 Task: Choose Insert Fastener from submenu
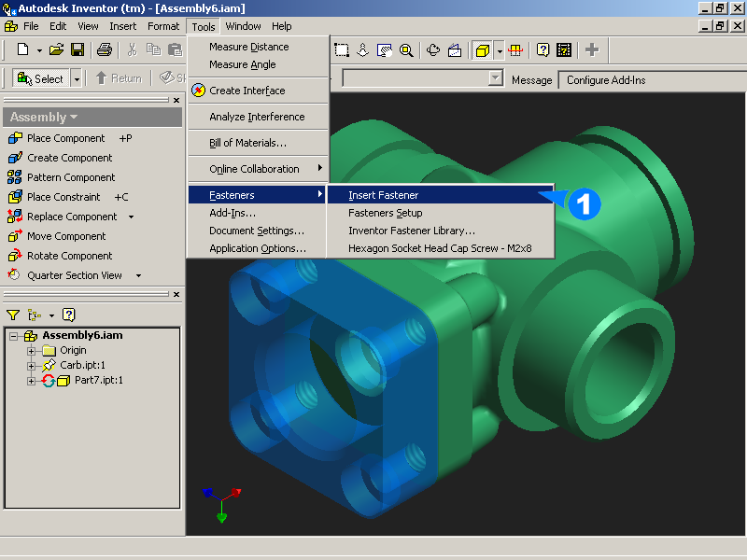(440, 195)
